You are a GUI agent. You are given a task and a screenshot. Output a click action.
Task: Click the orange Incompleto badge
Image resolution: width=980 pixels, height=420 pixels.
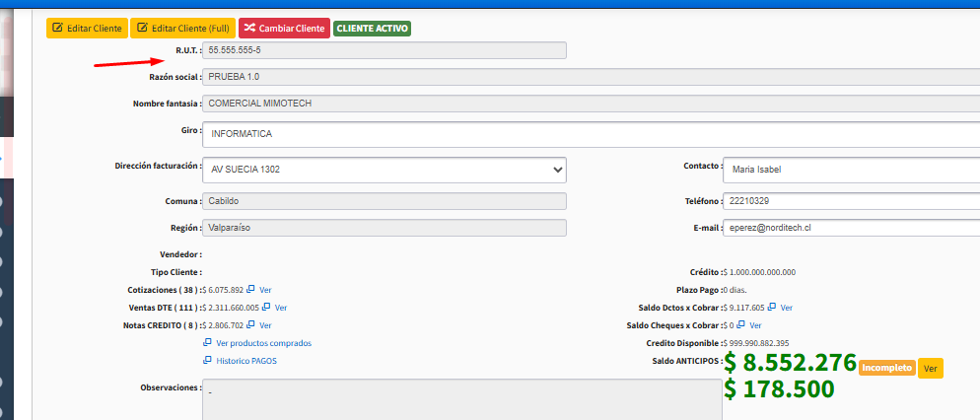886,368
